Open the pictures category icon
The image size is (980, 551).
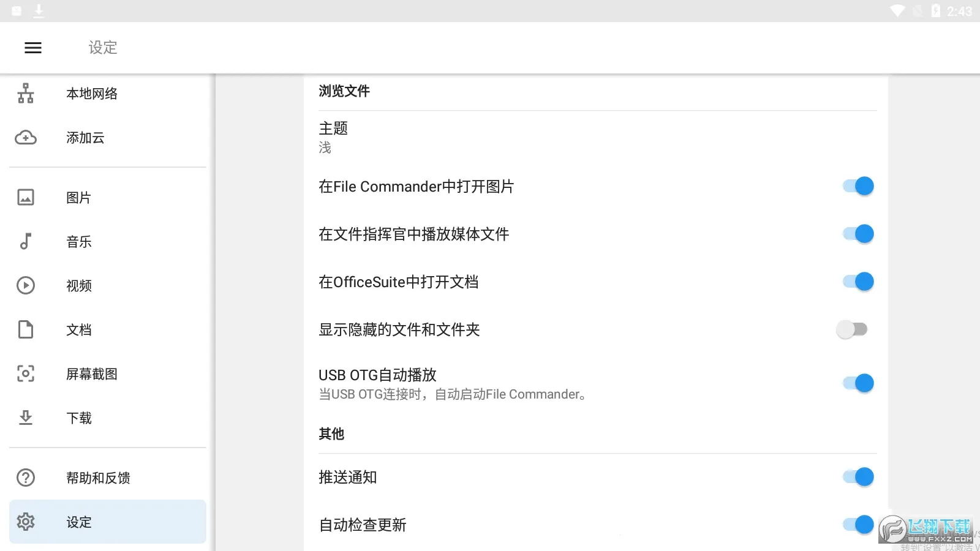point(26,197)
